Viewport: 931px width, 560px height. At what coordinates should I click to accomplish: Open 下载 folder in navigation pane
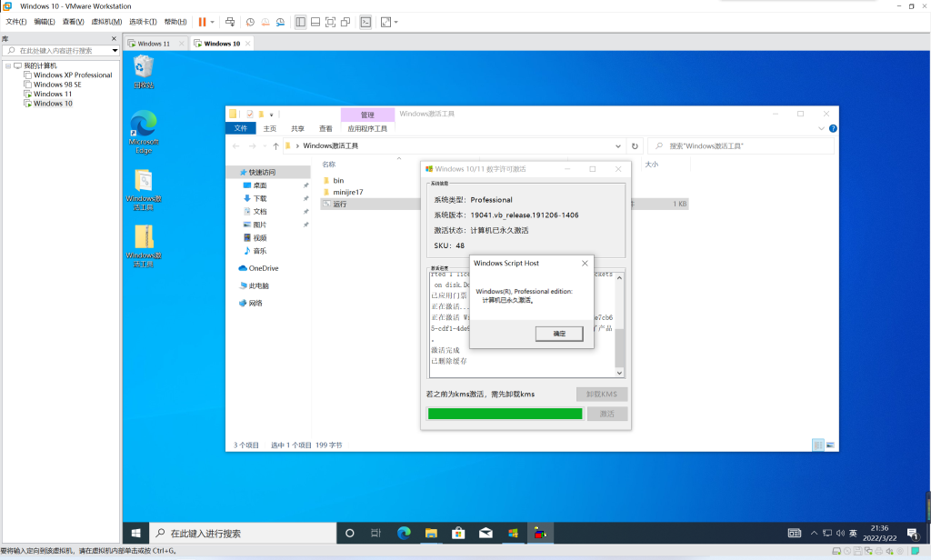click(259, 198)
